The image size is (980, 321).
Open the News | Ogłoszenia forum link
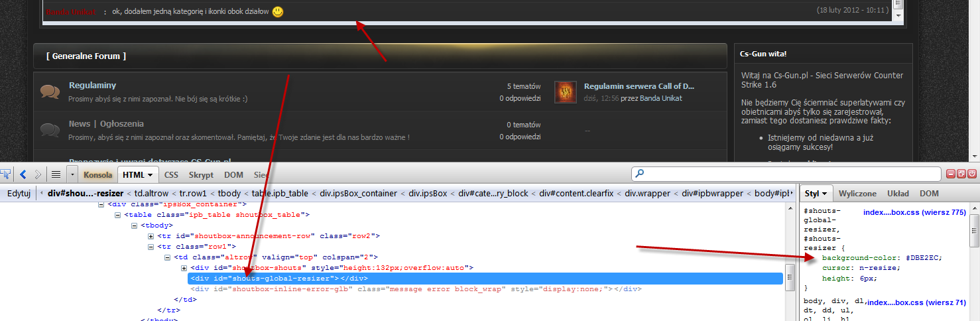(106, 124)
